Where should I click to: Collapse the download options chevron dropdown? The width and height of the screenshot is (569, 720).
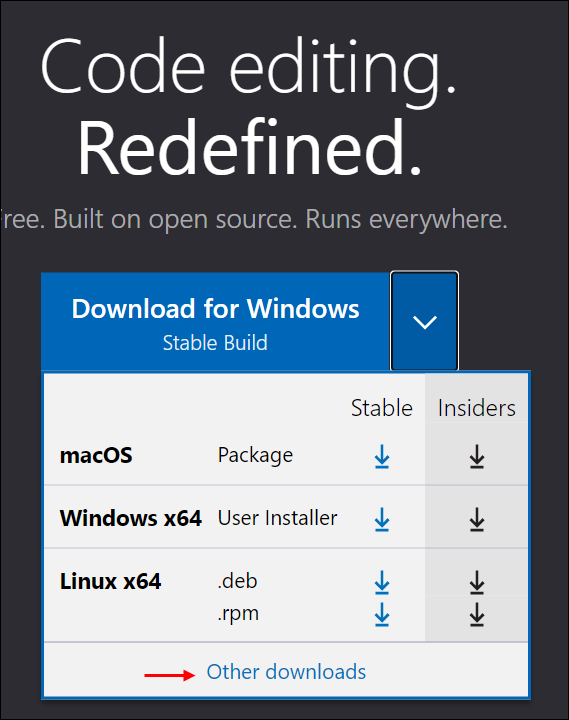tap(424, 321)
